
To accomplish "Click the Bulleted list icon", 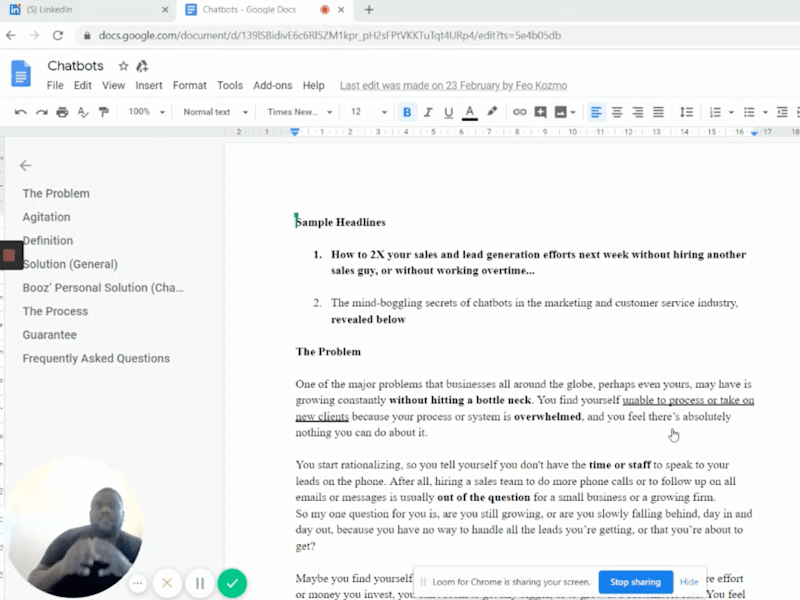I will 749,112.
